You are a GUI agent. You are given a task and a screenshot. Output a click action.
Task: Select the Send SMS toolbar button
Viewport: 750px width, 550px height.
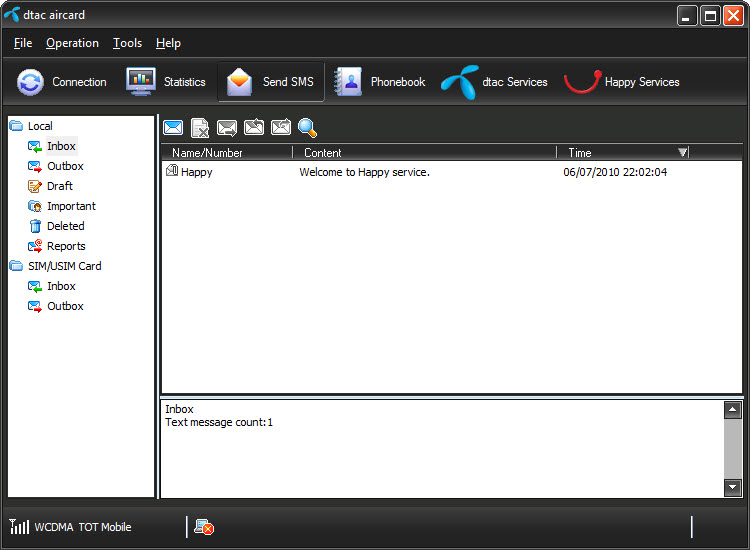(271, 82)
